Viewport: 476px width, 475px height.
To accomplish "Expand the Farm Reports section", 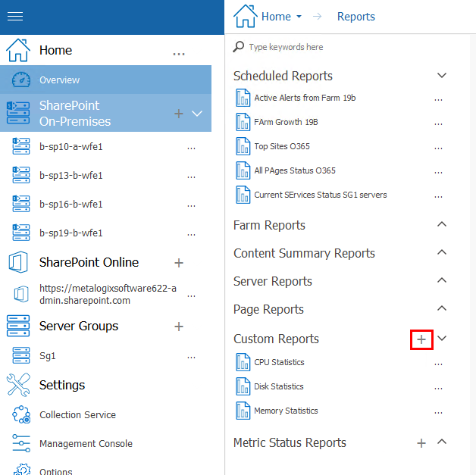I will (442, 224).
